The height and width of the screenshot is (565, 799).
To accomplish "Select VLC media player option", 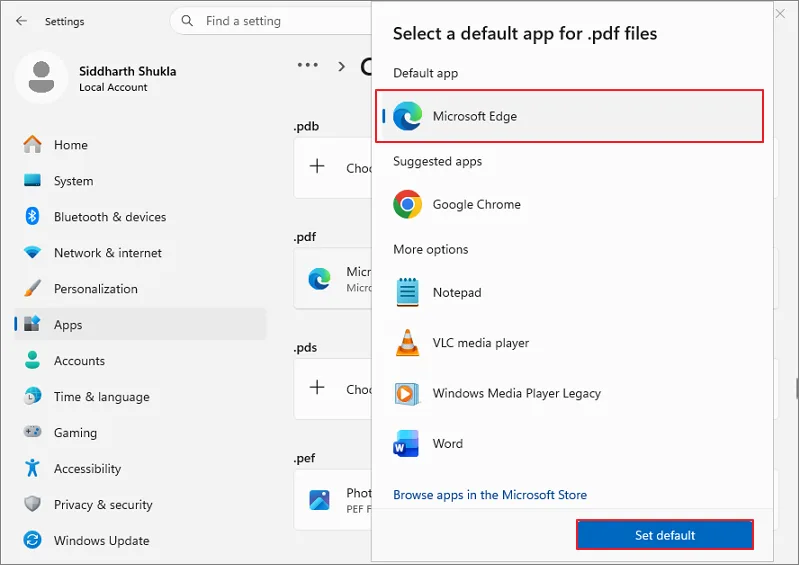I will click(570, 343).
